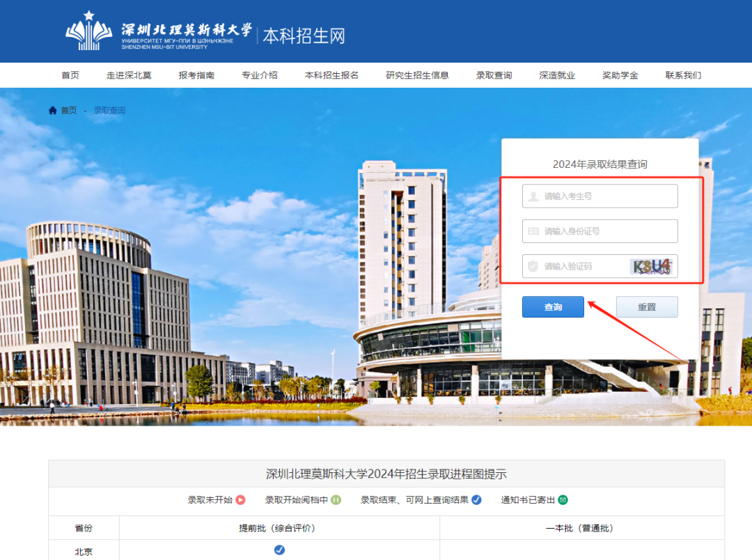This screenshot has width=752, height=560.
Task: Click the 重置 button
Action: click(647, 306)
